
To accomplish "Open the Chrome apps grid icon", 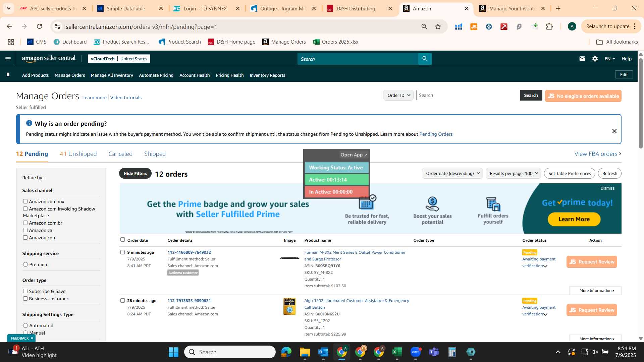I will pos(11,42).
